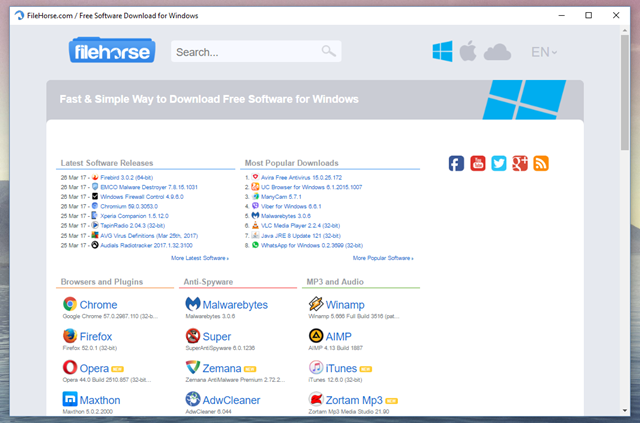Open Avira Free Antivirus link

click(x=301, y=178)
